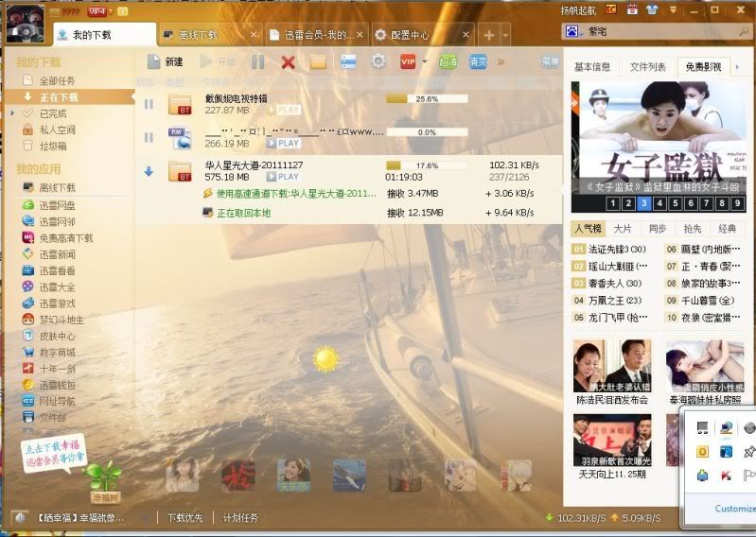Open 迅雷看看 app
This screenshot has height=537, width=756.
pyautogui.click(x=57, y=270)
